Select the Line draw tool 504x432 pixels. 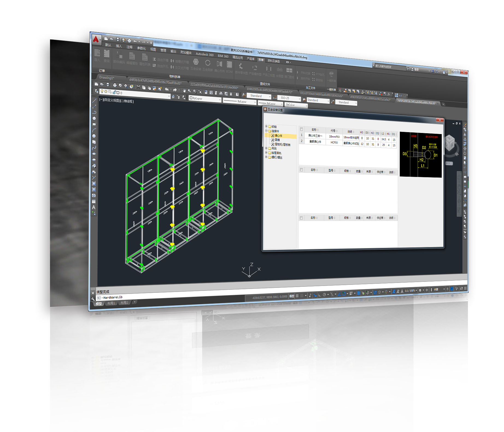point(94,100)
